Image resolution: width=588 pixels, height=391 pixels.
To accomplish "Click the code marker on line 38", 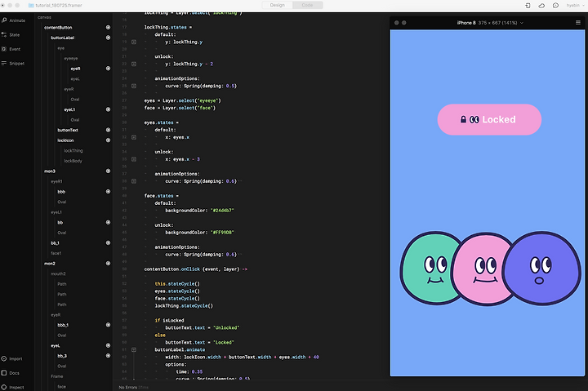I will [x=134, y=181].
